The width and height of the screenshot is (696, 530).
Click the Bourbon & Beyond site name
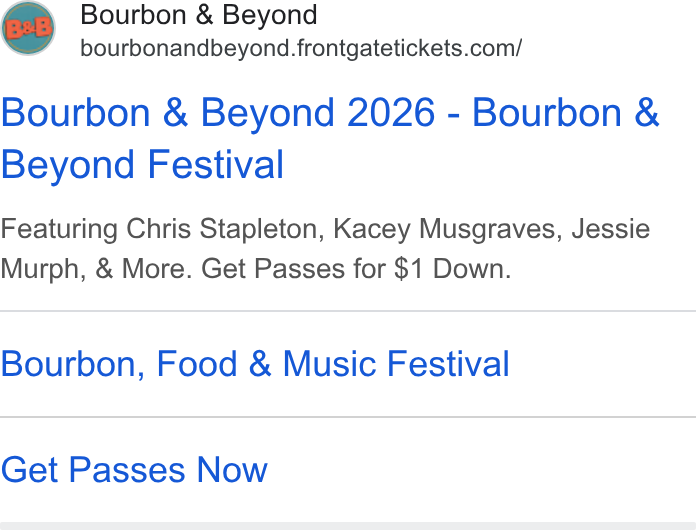pos(199,15)
